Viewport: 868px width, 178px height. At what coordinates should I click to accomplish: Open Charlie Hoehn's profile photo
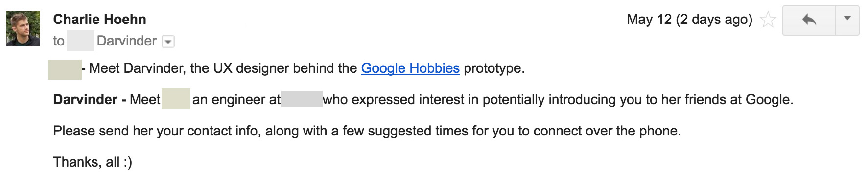23,29
